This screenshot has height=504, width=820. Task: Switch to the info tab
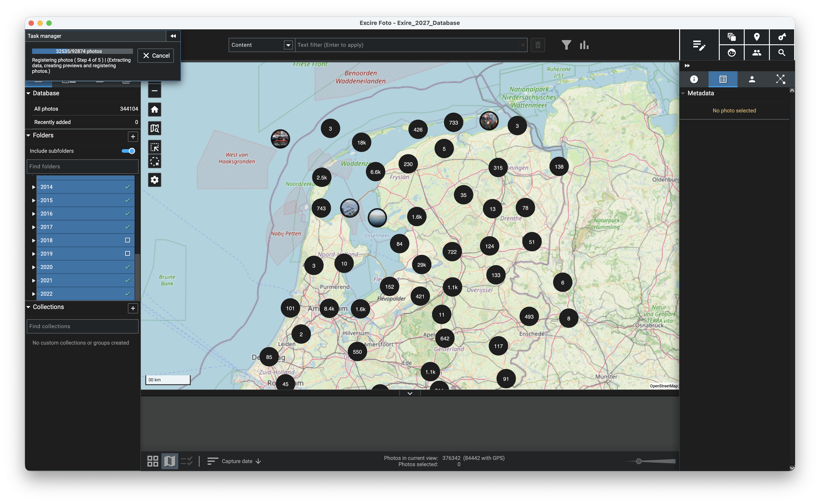(x=694, y=79)
